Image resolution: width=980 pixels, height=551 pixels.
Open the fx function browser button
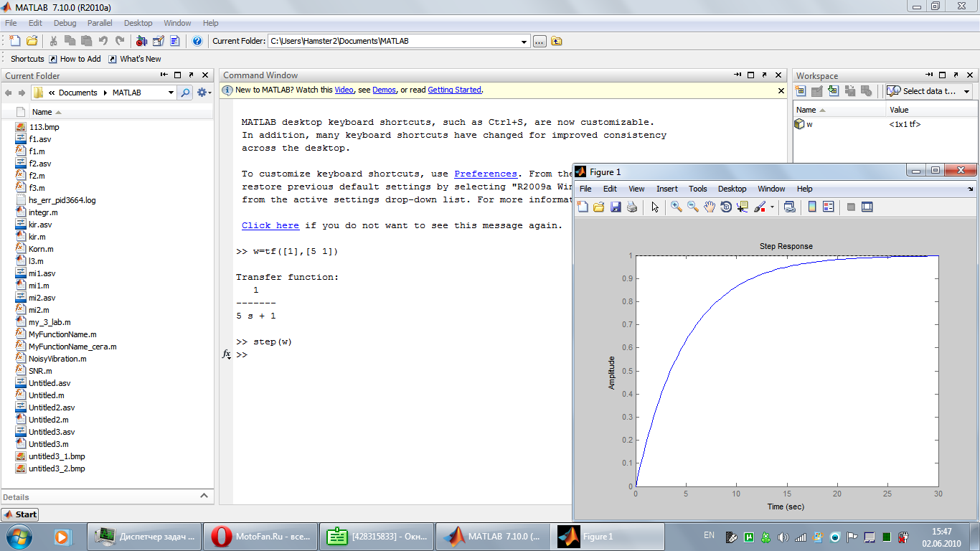click(226, 354)
